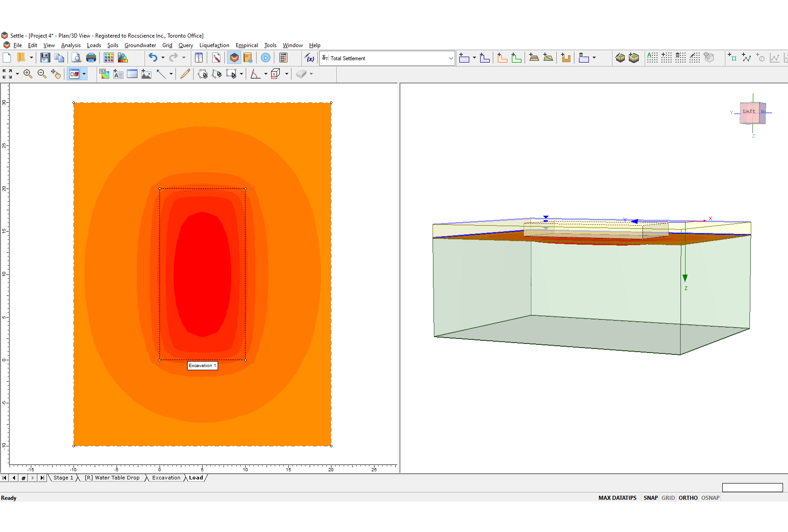The image size is (788, 532).
Task: Toggle MAX DATATIPS in the status bar
Action: pos(618,498)
